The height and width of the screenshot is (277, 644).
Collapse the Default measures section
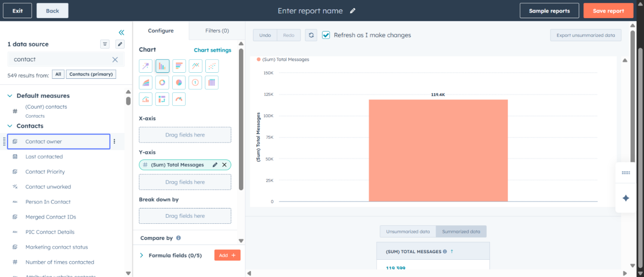pyautogui.click(x=10, y=95)
